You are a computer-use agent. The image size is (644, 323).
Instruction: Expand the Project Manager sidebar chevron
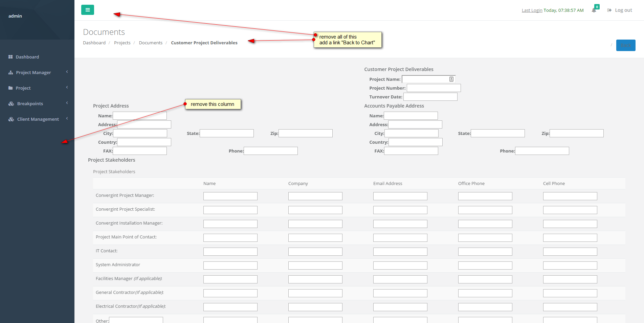pyautogui.click(x=67, y=72)
